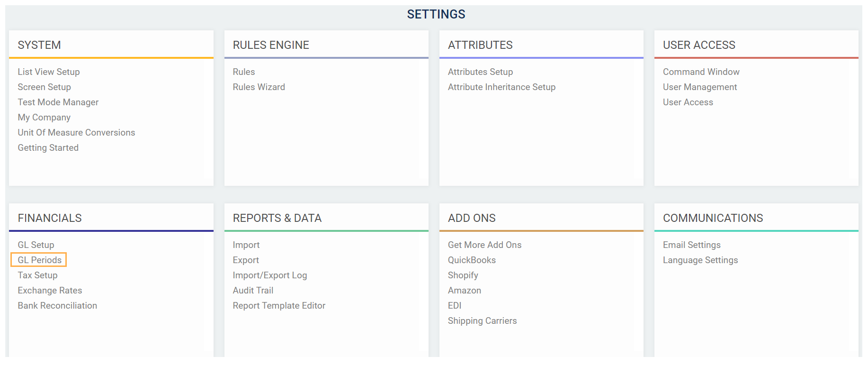View Exchange Rates
Image resolution: width=868 pixels, height=366 pixels.
[x=50, y=290]
